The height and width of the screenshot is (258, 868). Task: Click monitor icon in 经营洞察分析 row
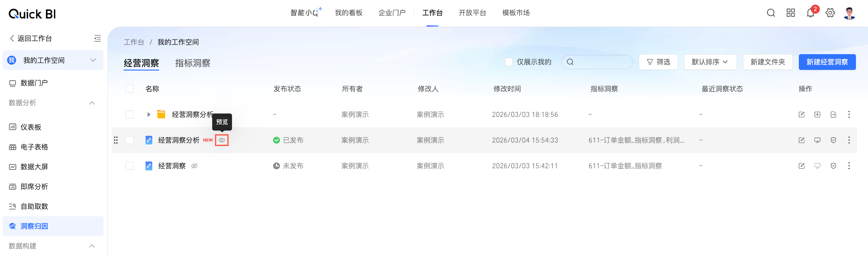coord(817,140)
